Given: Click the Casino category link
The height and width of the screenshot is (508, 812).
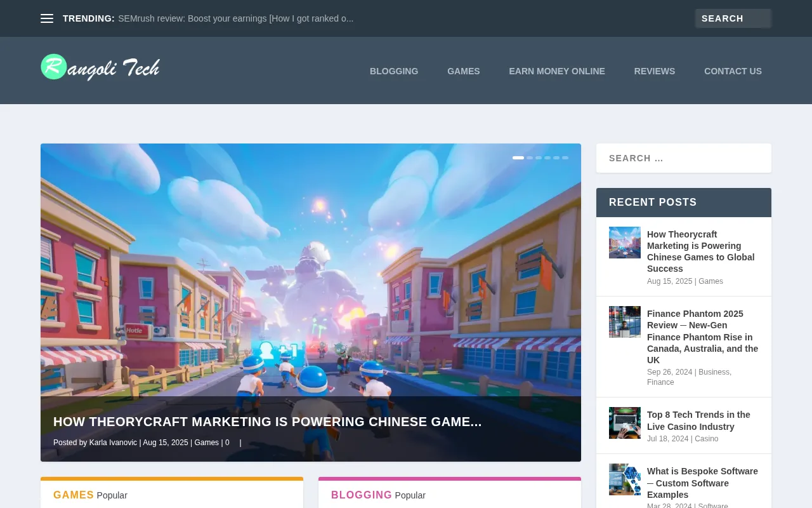Looking at the screenshot, I should tap(706, 439).
